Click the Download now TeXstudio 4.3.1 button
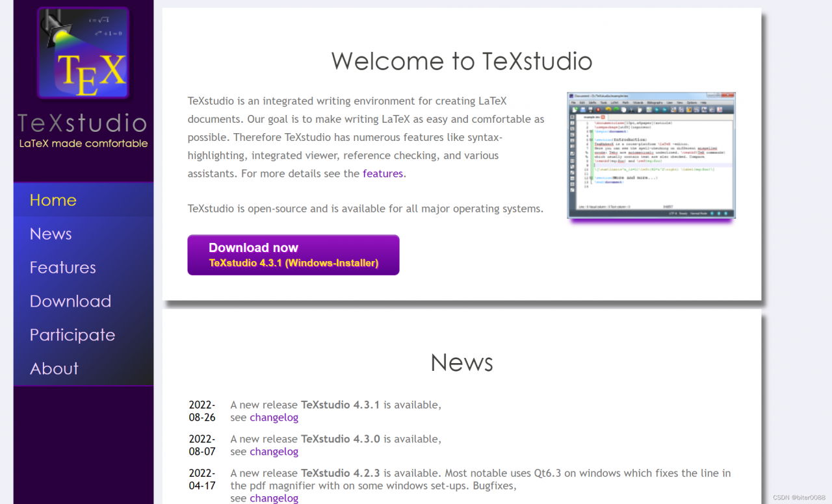Viewport: 832px width, 504px height. click(293, 255)
